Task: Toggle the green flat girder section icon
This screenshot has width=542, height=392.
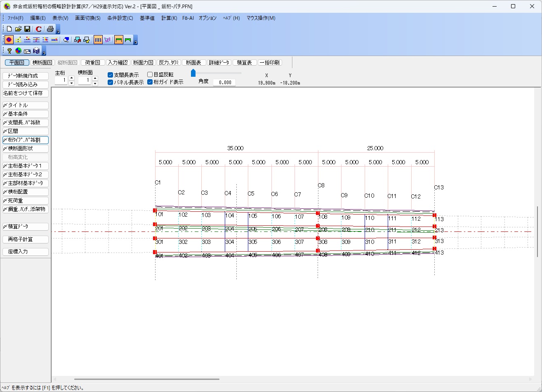Action: pyautogui.click(x=119, y=40)
